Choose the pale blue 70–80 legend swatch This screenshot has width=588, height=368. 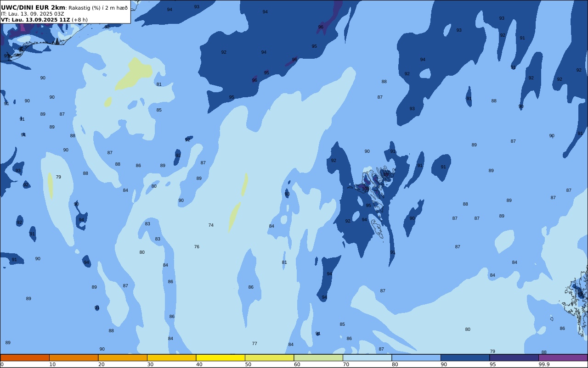(x=367, y=357)
